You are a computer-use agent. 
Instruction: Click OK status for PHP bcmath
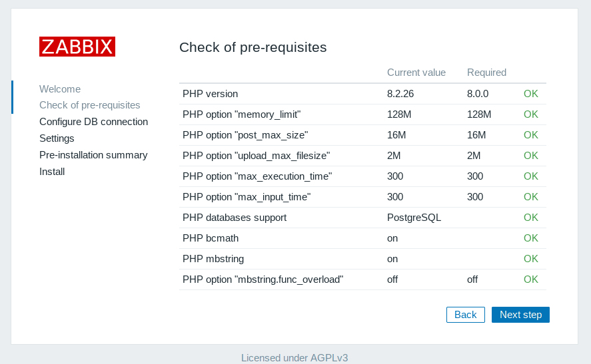(530, 238)
